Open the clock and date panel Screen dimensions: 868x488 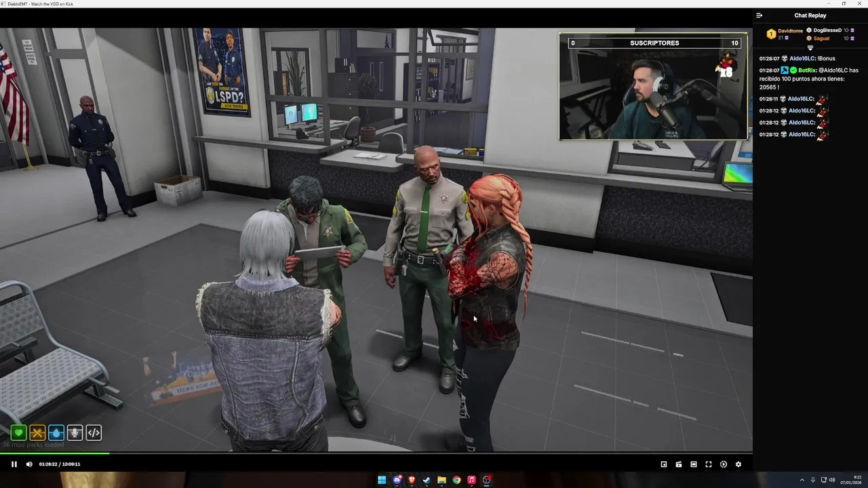[x=852, y=480]
